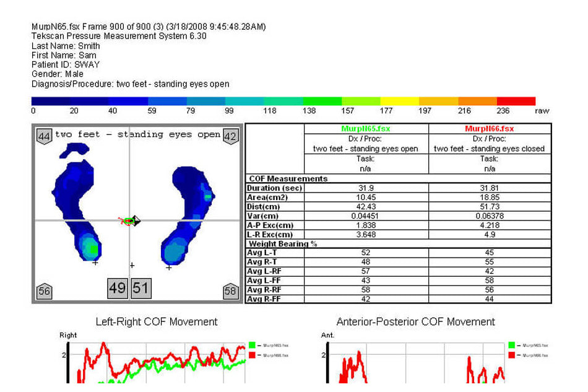Image resolution: width=588 pixels, height=392 pixels.
Task: Click the 44 quadrant badge in top-left corner
Action: (44, 136)
